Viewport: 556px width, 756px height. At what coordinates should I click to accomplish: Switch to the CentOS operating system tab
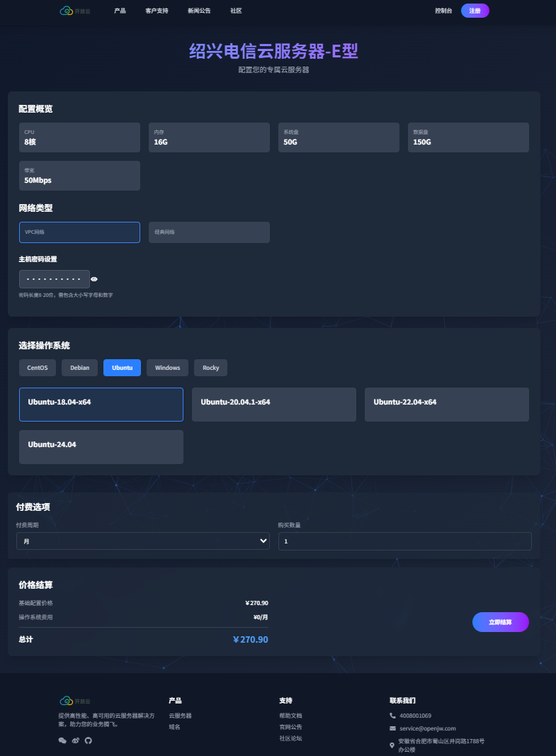[38, 368]
